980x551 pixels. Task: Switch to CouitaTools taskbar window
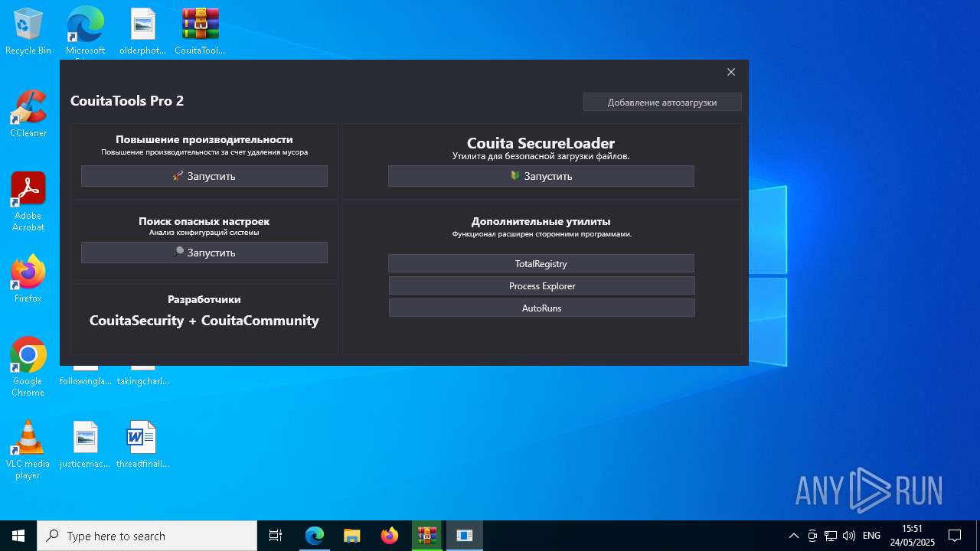(465, 536)
